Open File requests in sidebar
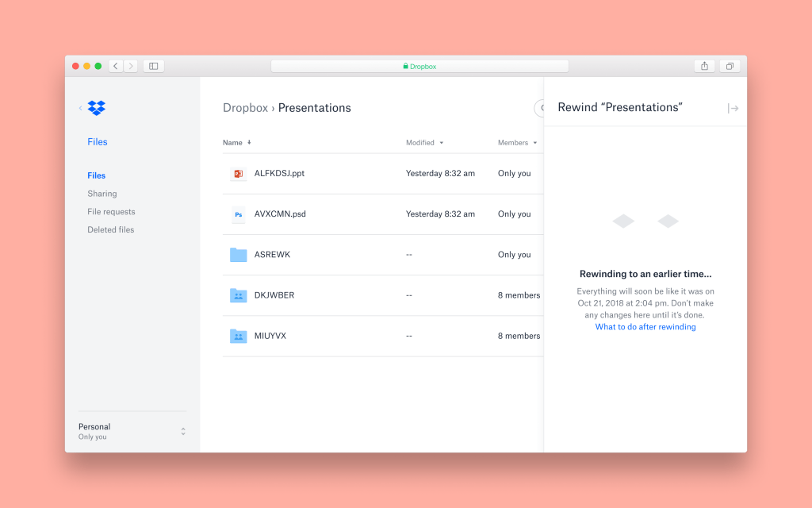Viewport: 812px width, 508px height. click(x=111, y=212)
